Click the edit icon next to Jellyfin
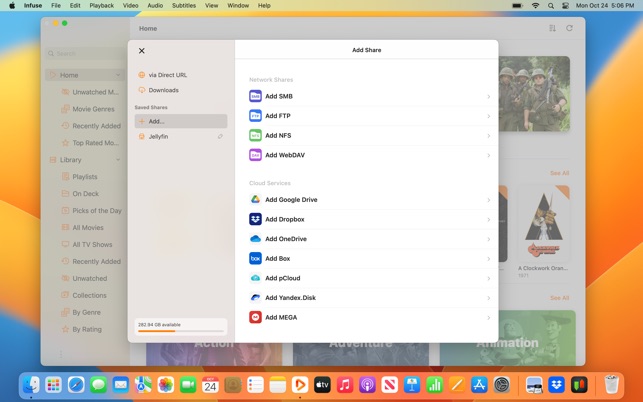The width and height of the screenshot is (643, 402). point(220,137)
